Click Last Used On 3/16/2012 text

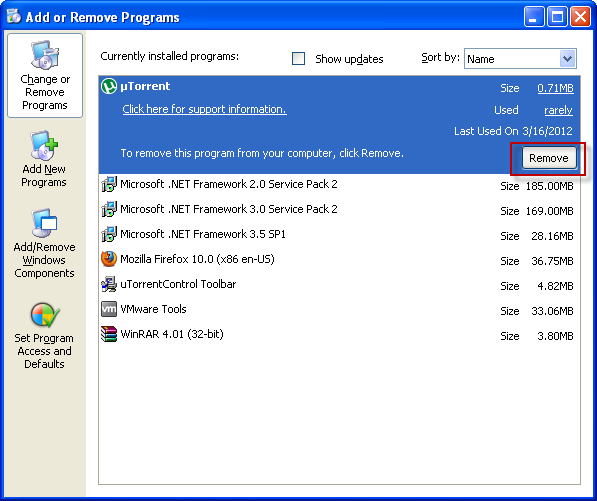point(513,131)
